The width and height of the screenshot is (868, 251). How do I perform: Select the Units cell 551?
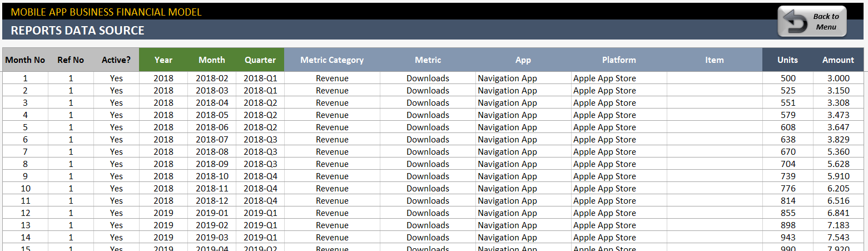point(788,103)
